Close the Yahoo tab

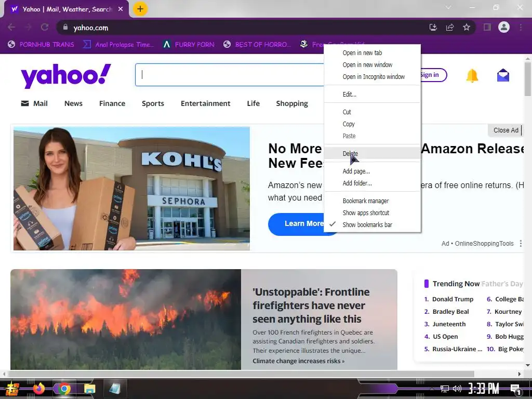pos(121,9)
